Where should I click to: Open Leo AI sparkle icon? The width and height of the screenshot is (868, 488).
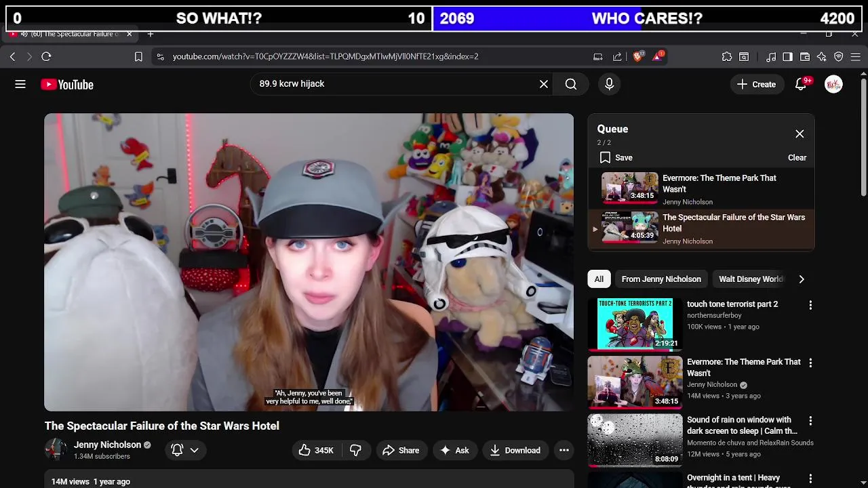coord(822,56)
